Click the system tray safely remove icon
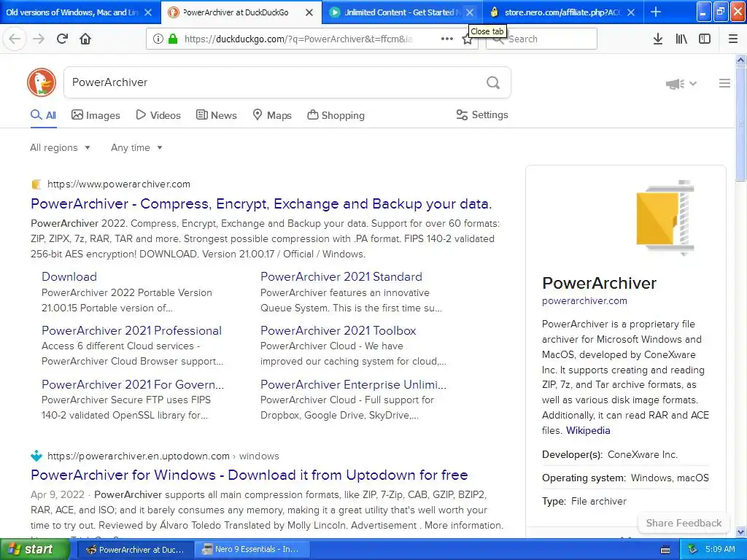Image resolution: width=747 pixels, height=560 pixels. (x=693, y=550)
